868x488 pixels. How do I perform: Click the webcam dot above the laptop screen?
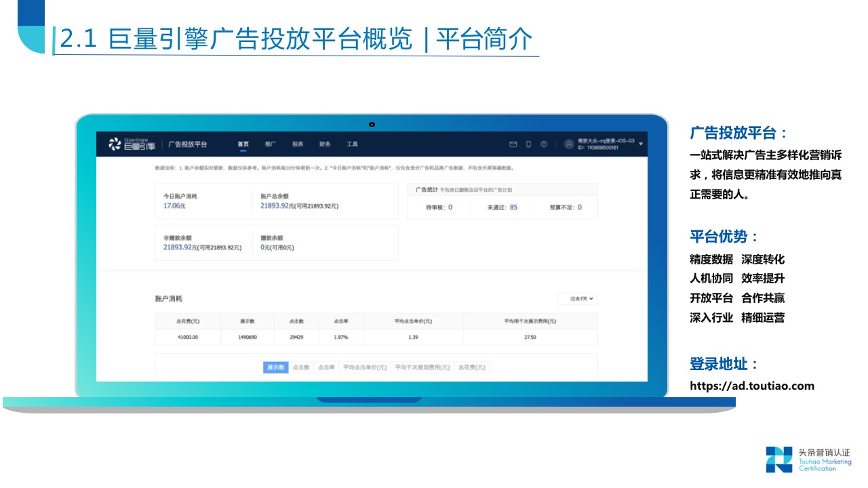[372, 124]
